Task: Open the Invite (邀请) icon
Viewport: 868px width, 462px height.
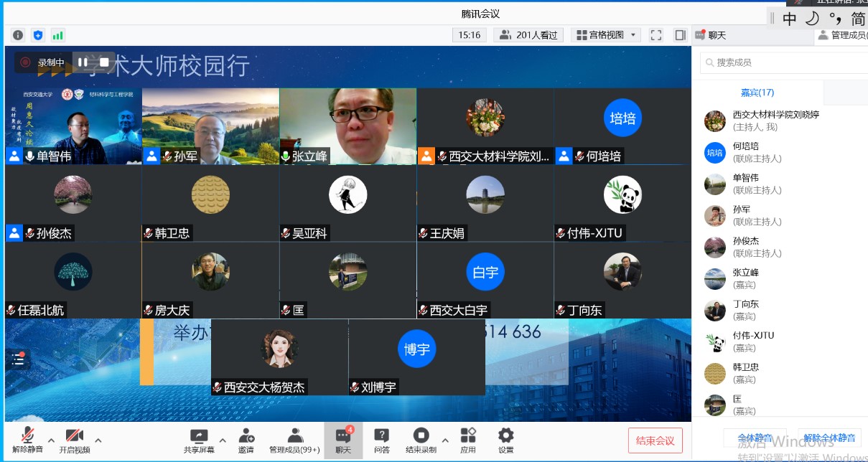Action: 246,440
